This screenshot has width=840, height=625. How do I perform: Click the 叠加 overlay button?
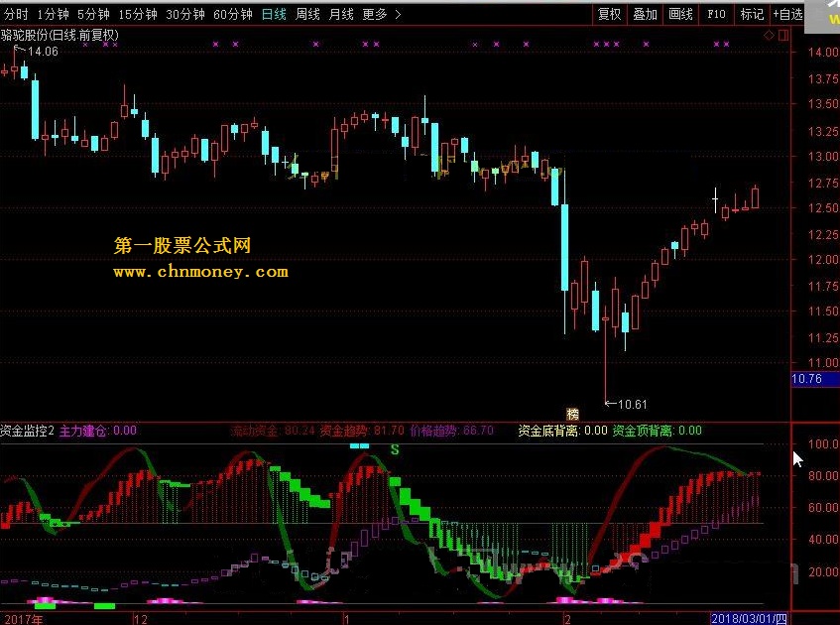645,15
